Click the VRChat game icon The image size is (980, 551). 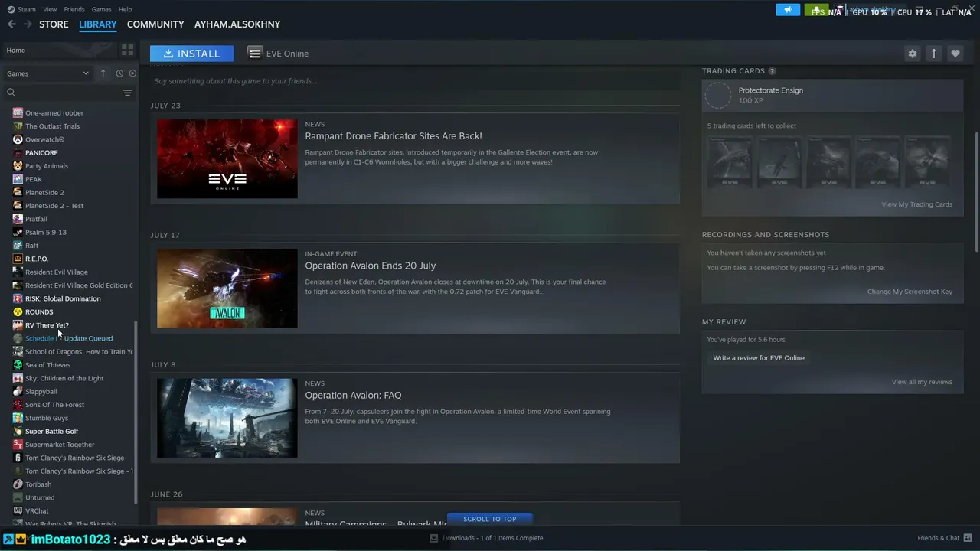[18, 510]
